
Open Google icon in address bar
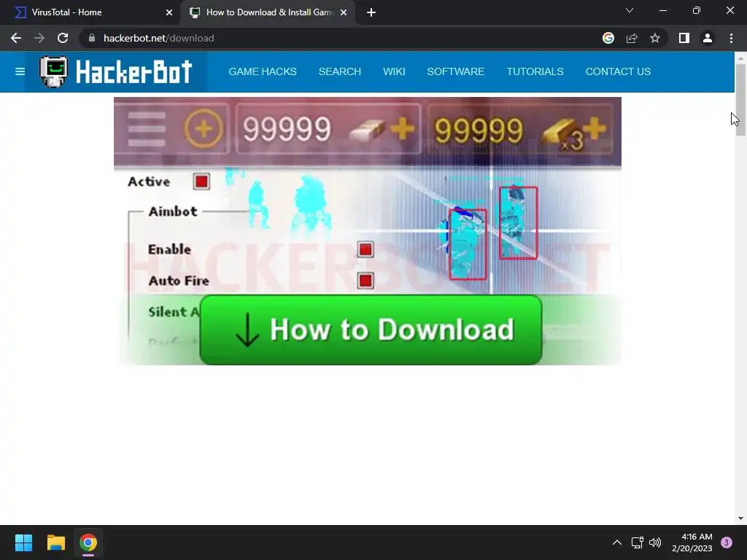pos(608,38)
